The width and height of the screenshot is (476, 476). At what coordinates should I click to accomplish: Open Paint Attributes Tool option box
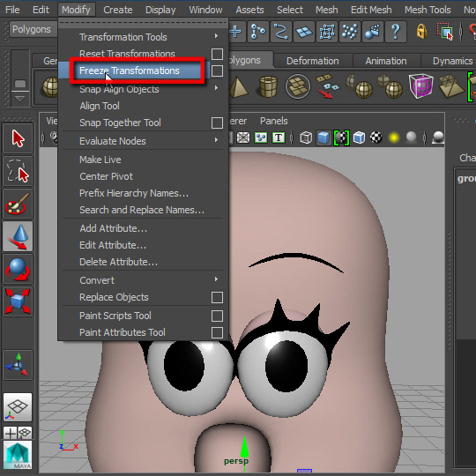coord(217,332)
